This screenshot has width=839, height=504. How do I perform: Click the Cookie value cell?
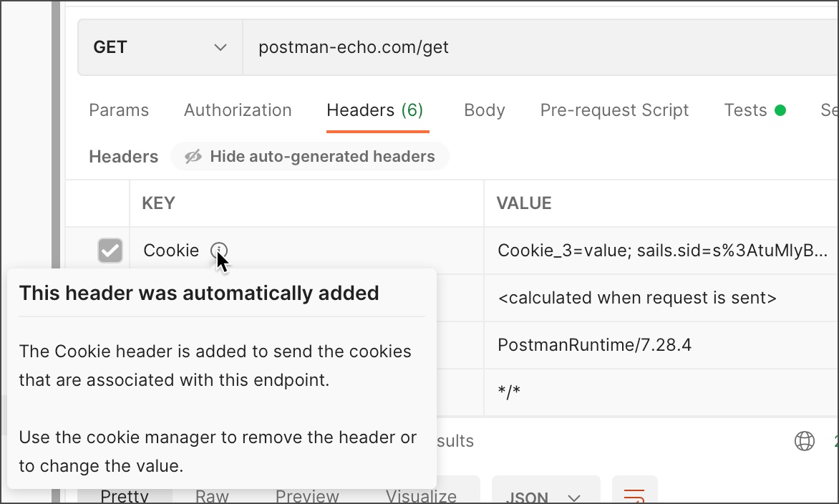tap(662, 251)
